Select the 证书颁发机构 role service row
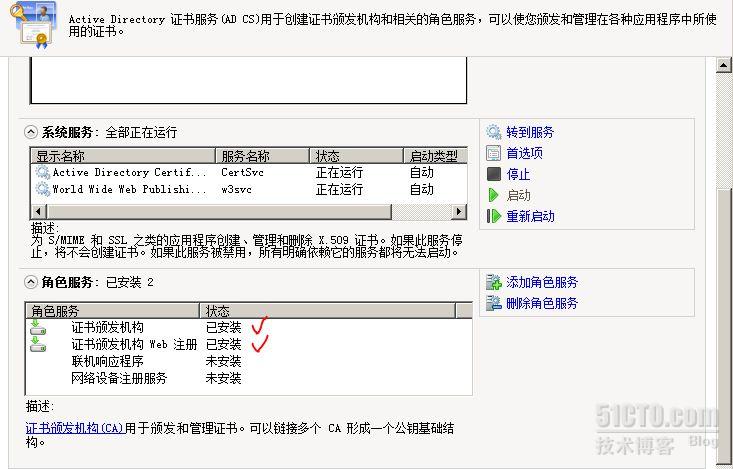733x469 pixels. 249,327
